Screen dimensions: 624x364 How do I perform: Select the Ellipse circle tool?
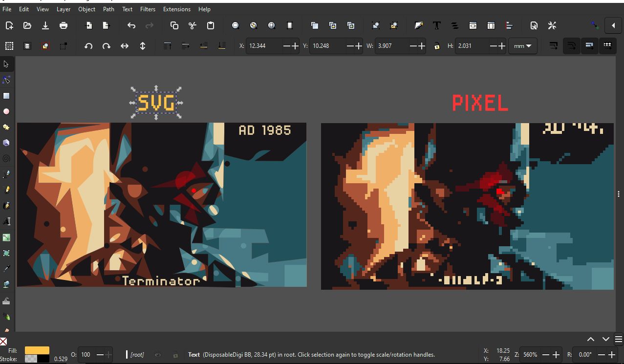(6, 111)
